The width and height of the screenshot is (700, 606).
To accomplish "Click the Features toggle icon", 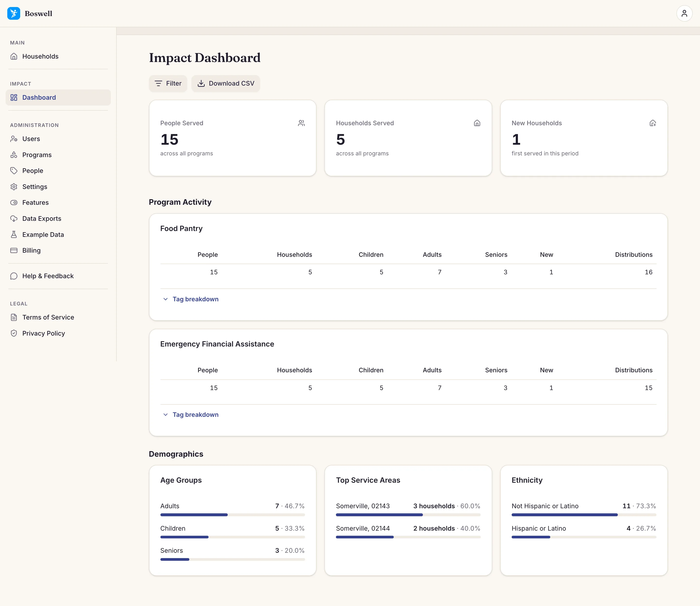I will [14, 203].
